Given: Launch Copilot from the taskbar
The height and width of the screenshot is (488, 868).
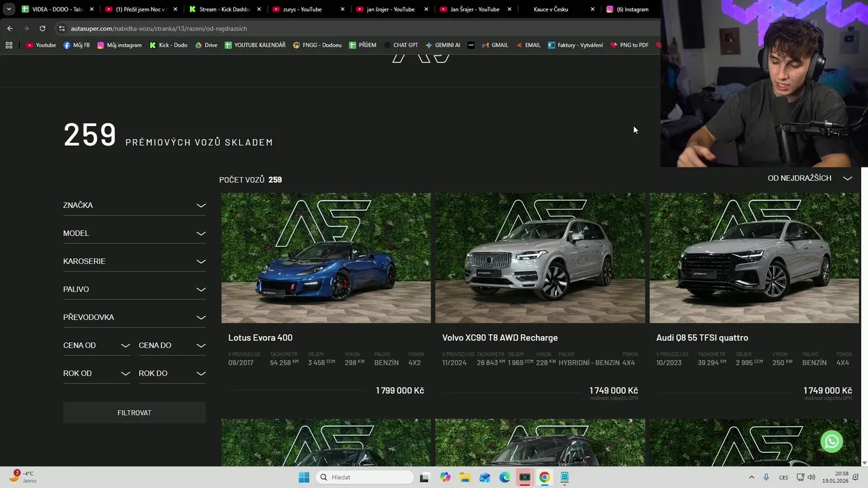Looking at the screenshot, I should coord(445,477).
